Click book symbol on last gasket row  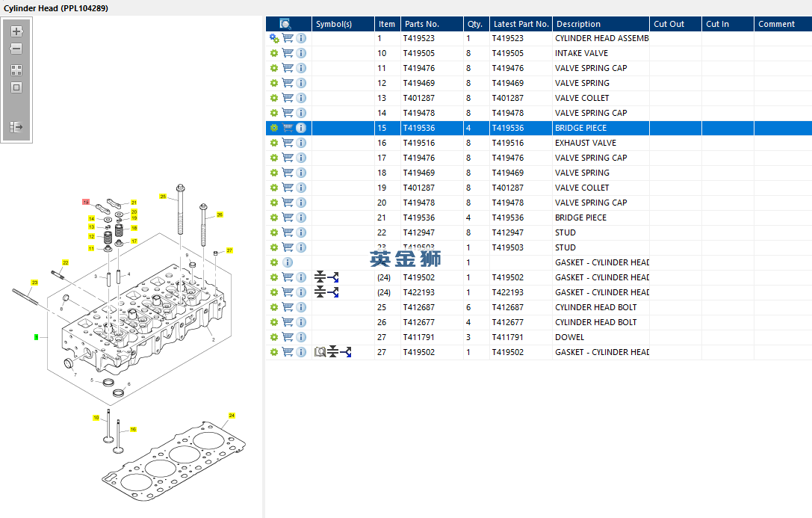pyautogui.click(x=320, y=352)
